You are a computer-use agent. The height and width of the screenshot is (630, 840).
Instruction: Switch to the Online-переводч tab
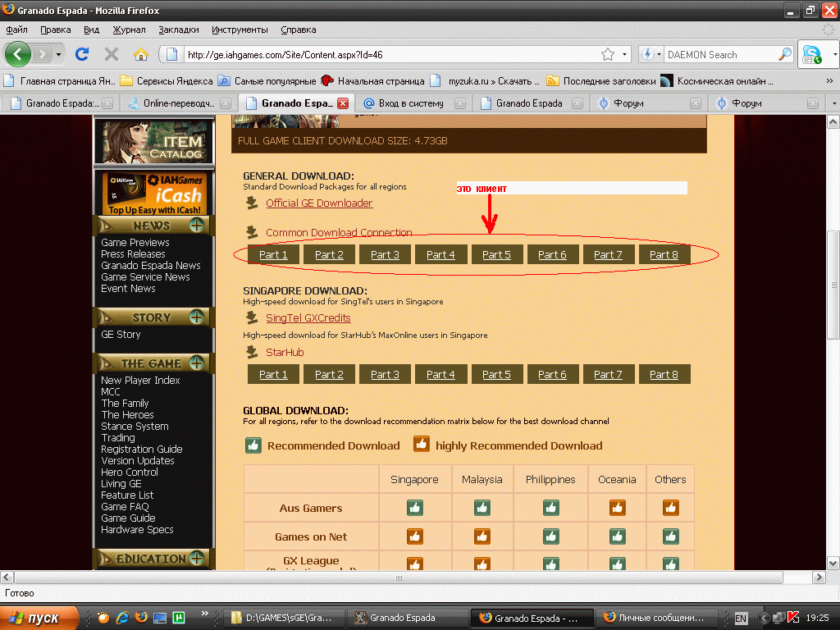(x=178, y=103)
